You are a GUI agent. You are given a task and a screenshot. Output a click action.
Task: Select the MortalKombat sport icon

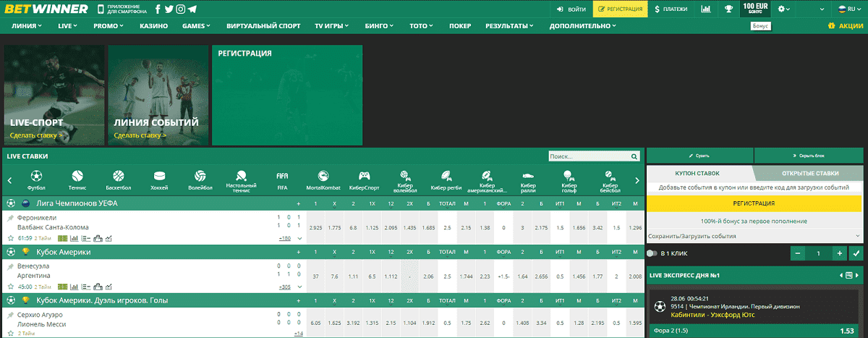tap(323, 176)
